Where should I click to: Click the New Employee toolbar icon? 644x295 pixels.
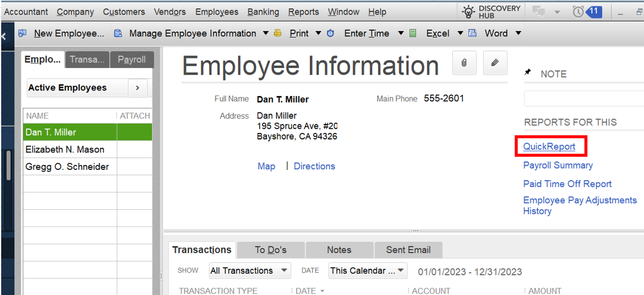click(x=23, y=33)
